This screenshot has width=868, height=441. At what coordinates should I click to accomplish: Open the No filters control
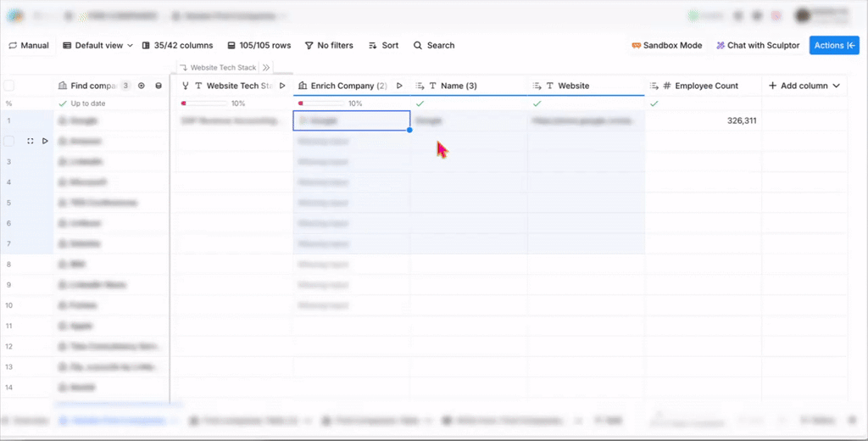click(x=328, y=46)
